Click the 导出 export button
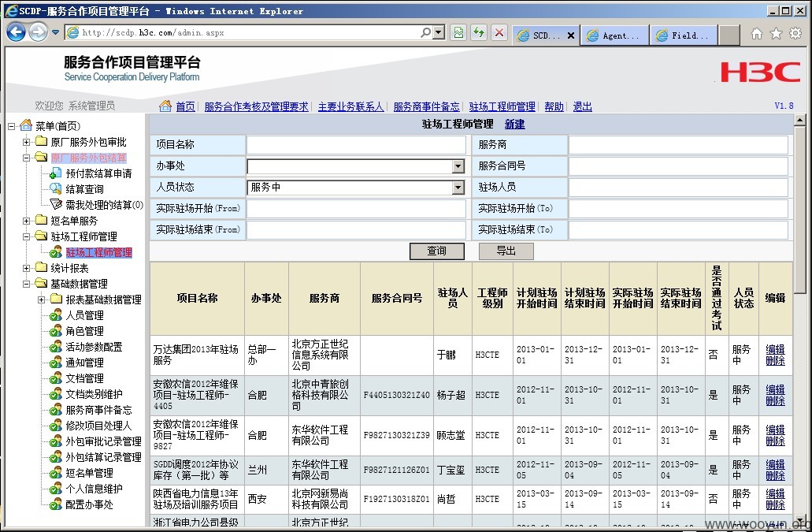 pos(506,251)
